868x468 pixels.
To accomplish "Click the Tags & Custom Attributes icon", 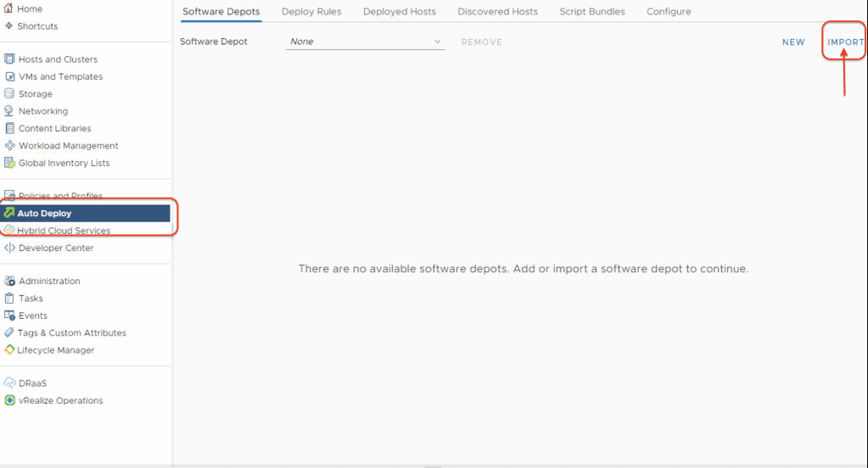I will 8,332.
